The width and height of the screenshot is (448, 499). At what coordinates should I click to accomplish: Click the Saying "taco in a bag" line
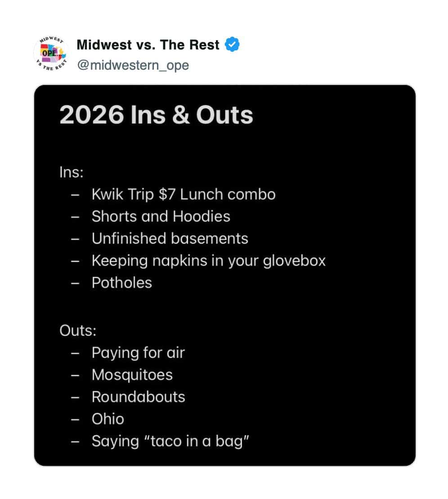[x=170, y=441]
